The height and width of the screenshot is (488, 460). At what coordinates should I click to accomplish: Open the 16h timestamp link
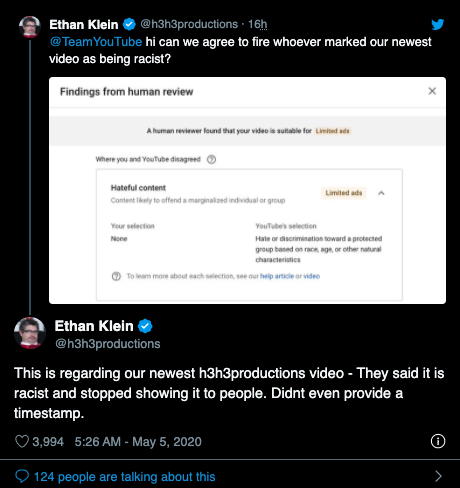257,24
